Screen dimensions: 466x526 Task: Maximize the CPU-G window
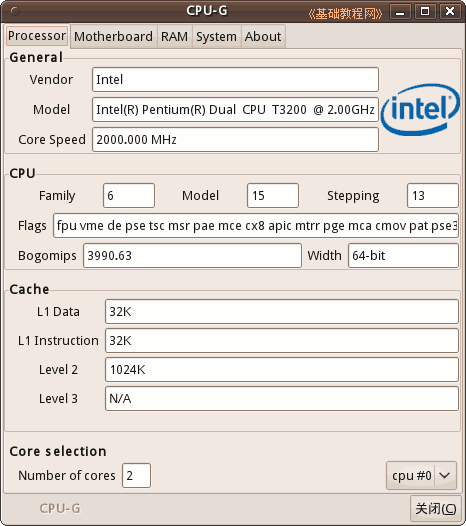425,12
